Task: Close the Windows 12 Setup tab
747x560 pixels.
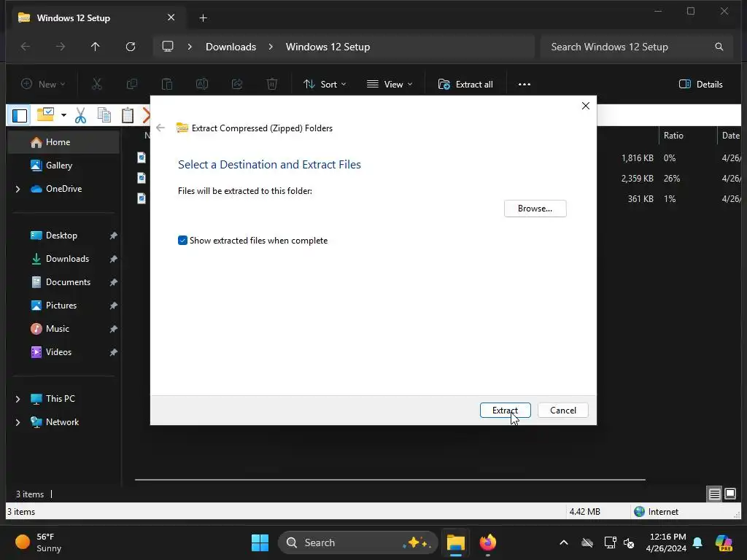Action: tap(171, 17)
